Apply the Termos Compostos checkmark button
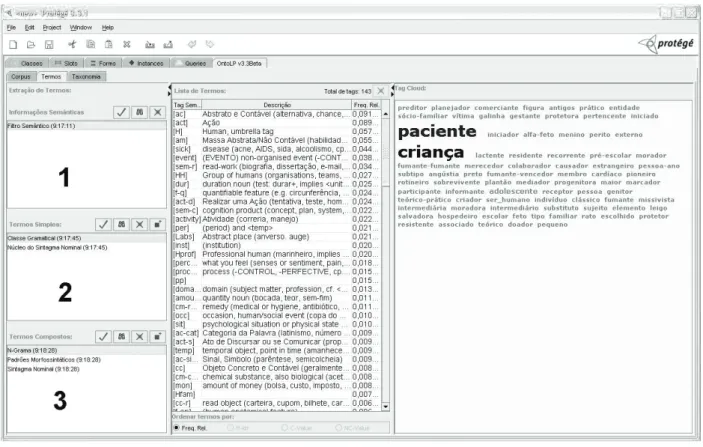 click(104, 336)
